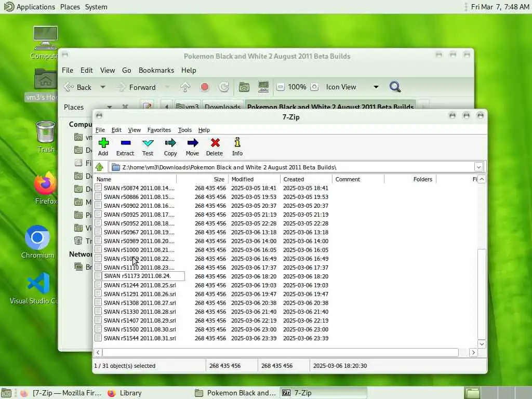Expand the 7-Zip address bar dropdown

coord(478,167)
